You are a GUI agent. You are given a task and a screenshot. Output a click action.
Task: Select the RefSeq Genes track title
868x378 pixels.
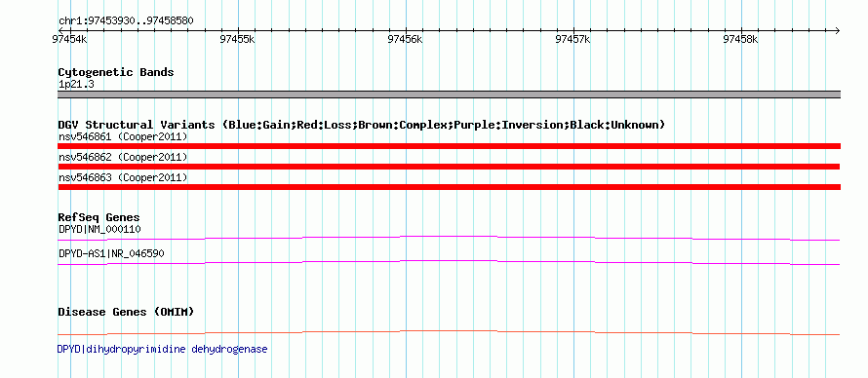99,217
